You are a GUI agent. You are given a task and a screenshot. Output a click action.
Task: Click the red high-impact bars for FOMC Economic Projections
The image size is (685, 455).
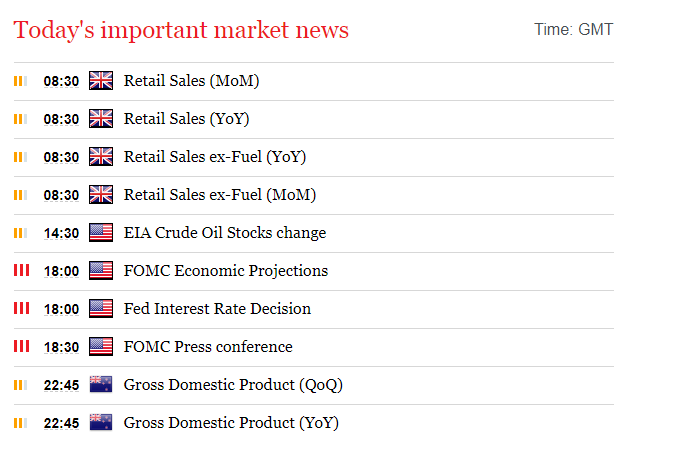coord(21,270)
